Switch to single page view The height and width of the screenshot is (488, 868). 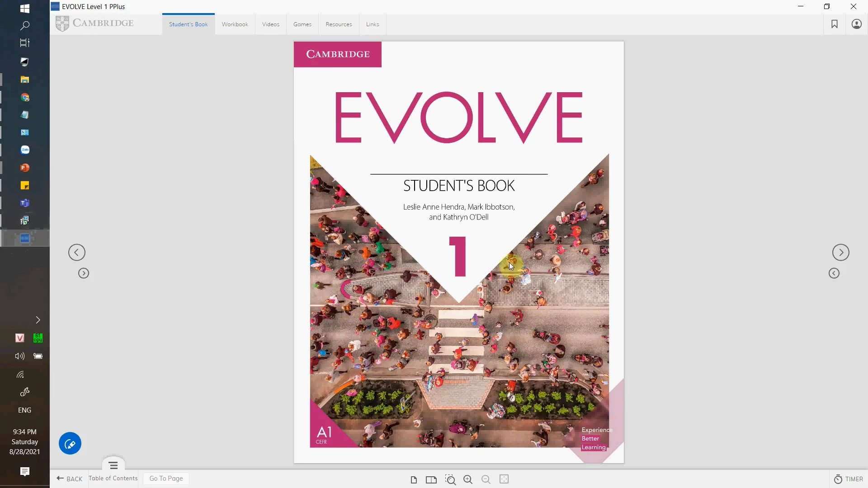coord(414,479)
